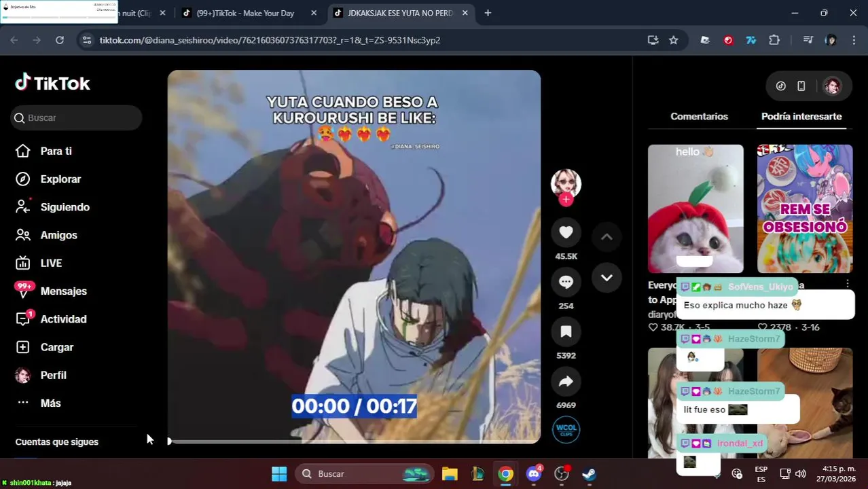Seek on the video progress bar
This screenshot has height=489, width=868.
[354, 441]
